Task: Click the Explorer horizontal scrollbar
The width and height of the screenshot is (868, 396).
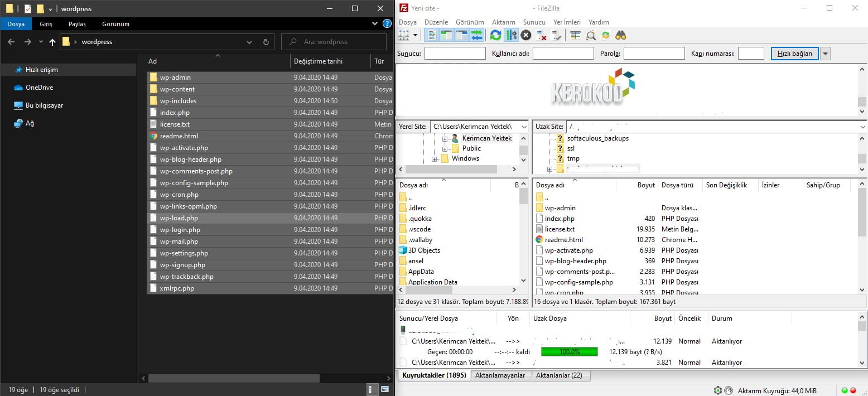Action: coord(234,378)
